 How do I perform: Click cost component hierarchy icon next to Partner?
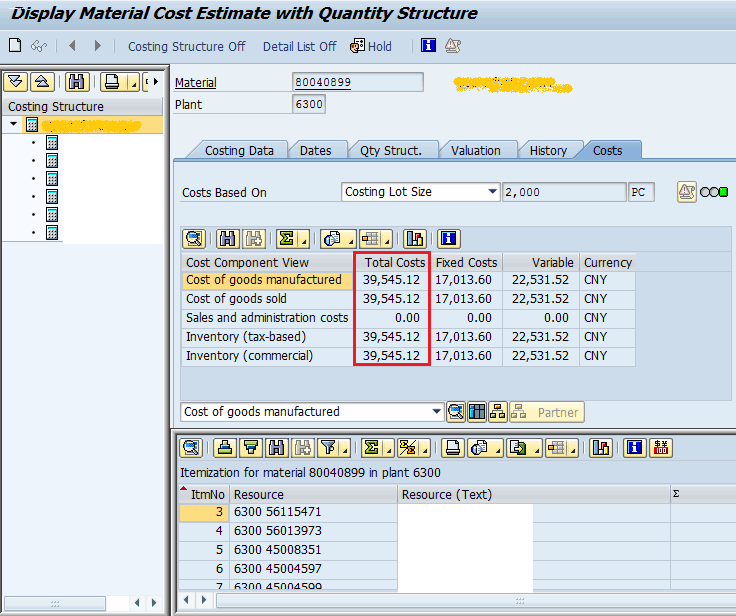[x=498, y=412]
